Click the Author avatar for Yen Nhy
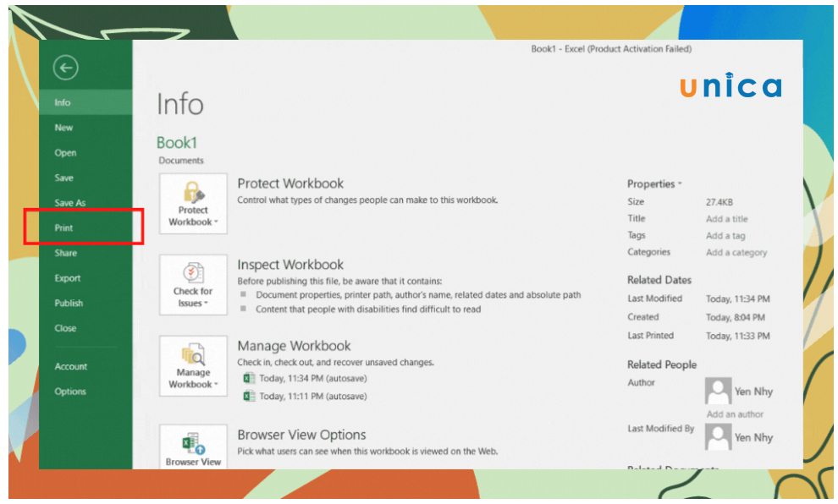 click(718, 392)
